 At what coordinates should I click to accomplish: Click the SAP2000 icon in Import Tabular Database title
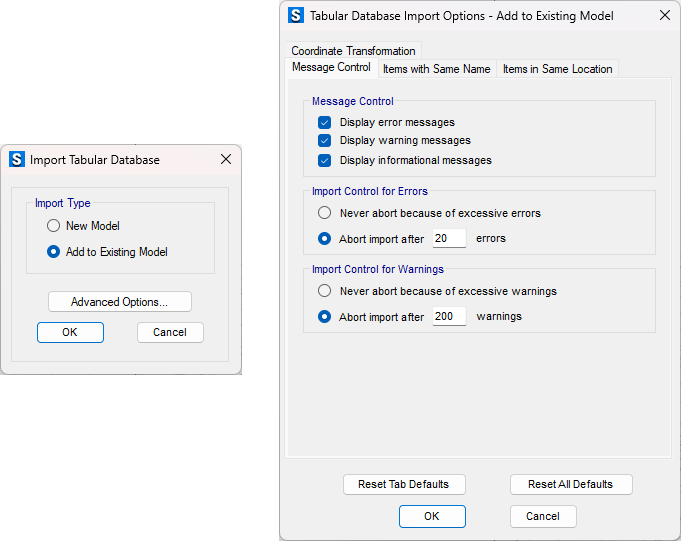[17, 159]
